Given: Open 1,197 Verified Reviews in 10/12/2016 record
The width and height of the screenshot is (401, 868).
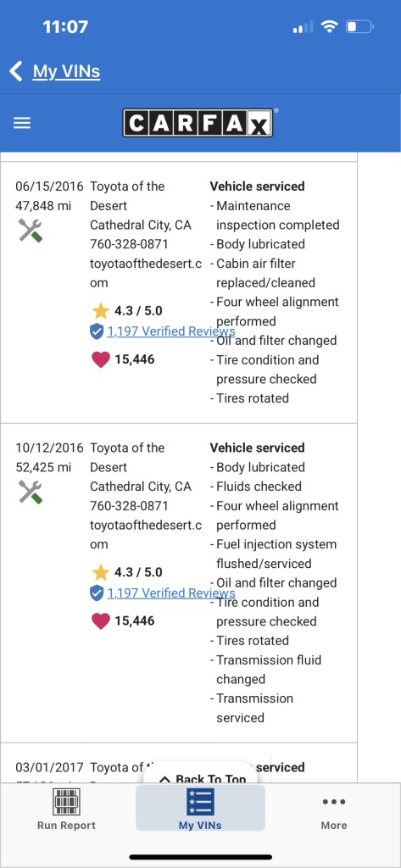Looking at the screenshot, I should point(171,593).
